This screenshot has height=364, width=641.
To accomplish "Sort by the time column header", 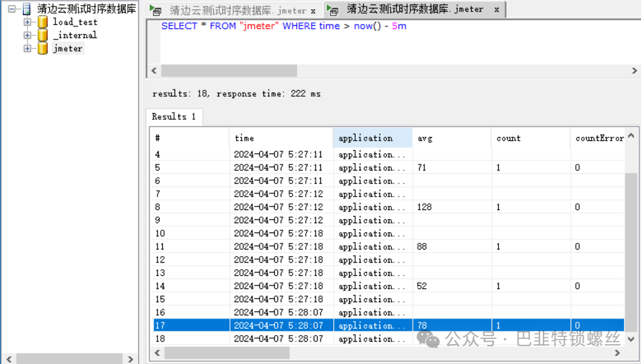I will tap(281, 138).
